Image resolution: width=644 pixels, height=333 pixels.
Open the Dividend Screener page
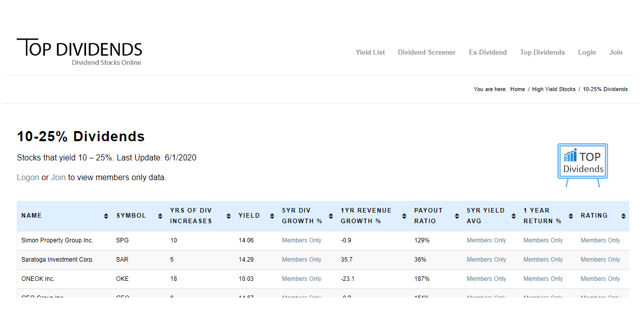tap(427, 52)
